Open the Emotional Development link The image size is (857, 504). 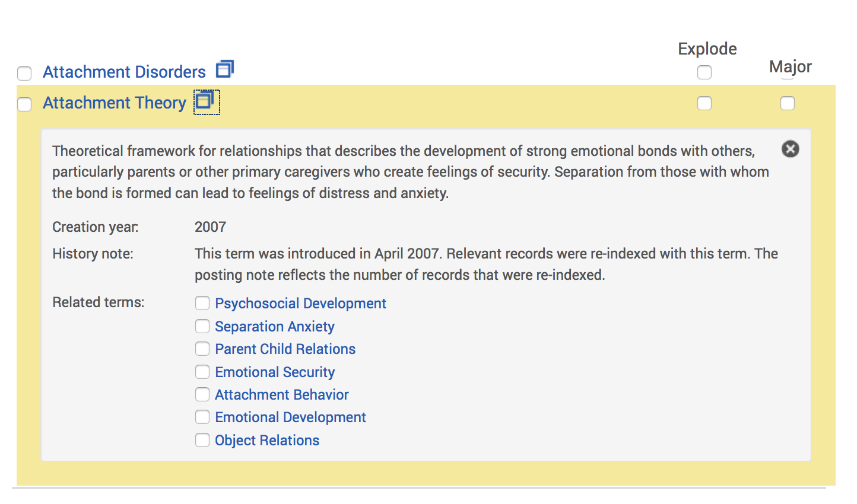pos(290,417)
